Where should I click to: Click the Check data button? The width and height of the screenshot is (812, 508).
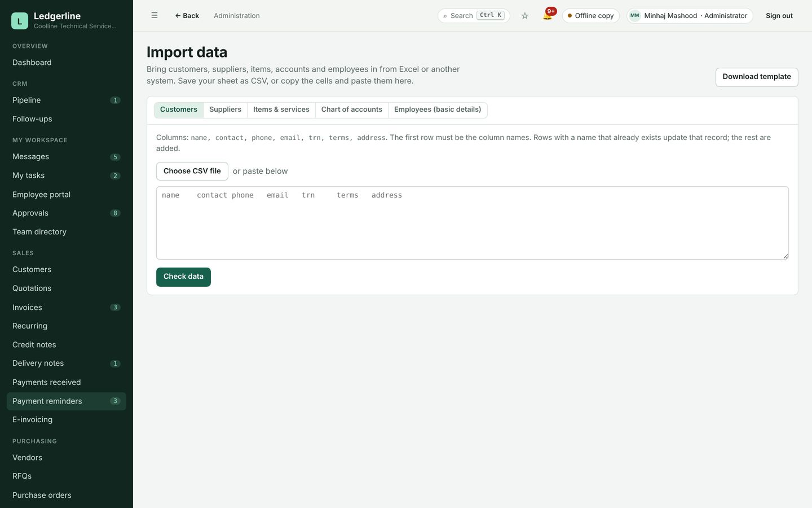(x=183, y=277)
